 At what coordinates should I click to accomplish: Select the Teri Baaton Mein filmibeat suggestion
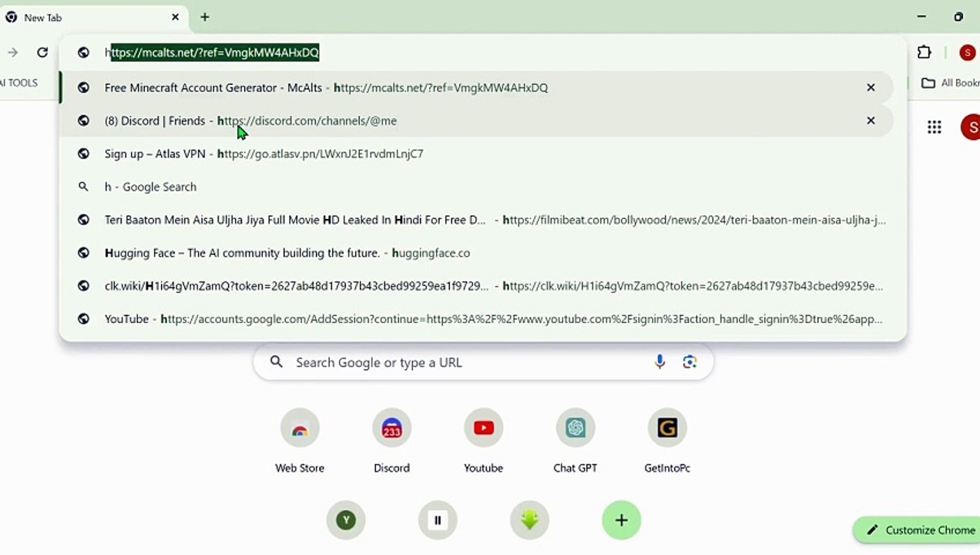click(476, 220)
